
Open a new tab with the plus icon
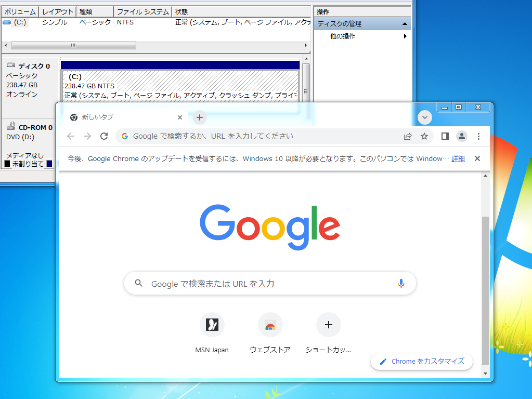click(x=199, y=117)
